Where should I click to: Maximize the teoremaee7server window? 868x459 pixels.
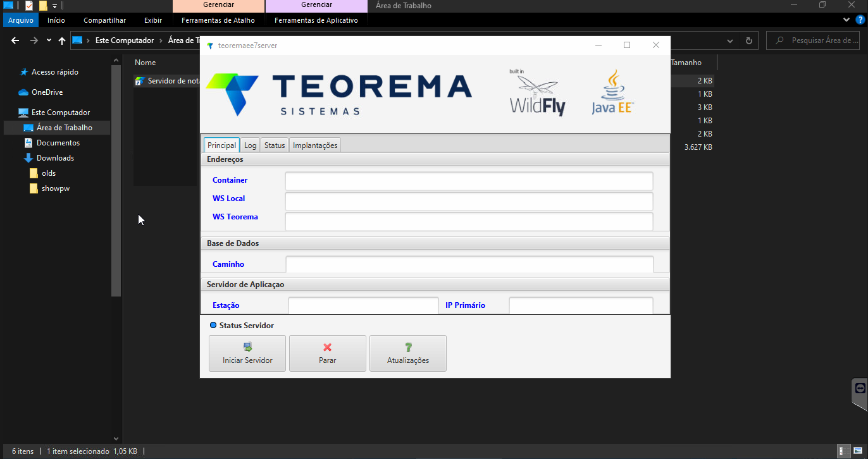click(x=627, y=45)
